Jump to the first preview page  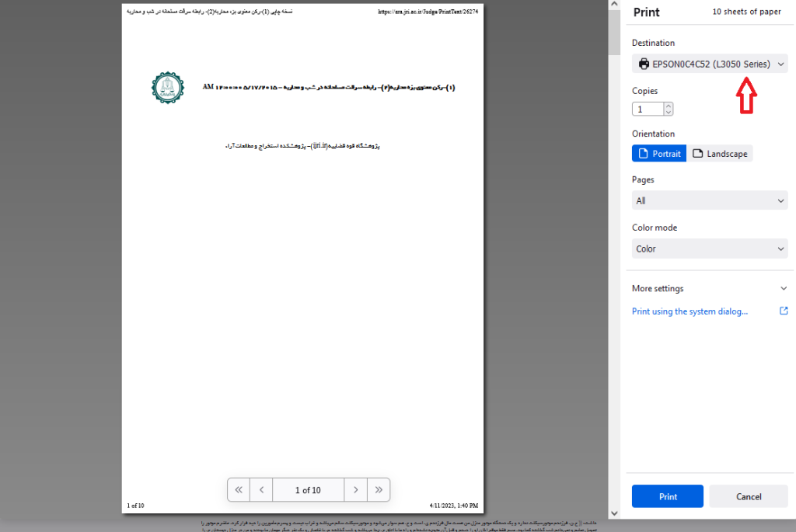(x=239, y=490)
